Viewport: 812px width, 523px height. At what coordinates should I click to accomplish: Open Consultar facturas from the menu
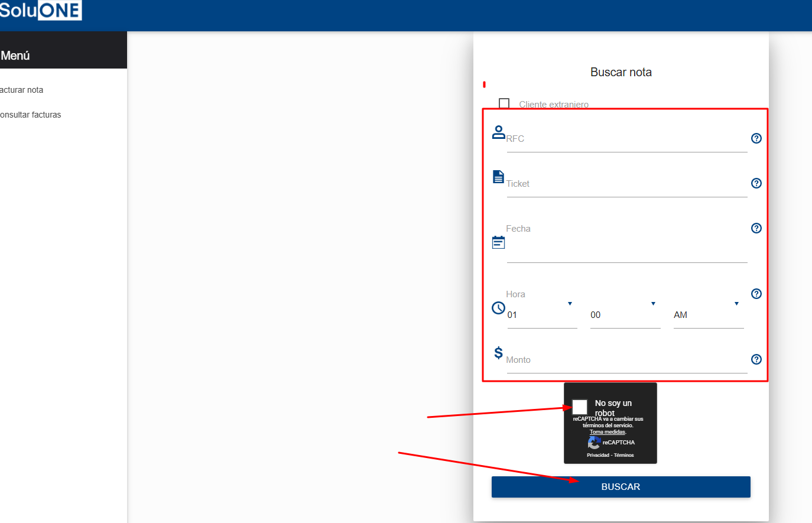(31, 115)
